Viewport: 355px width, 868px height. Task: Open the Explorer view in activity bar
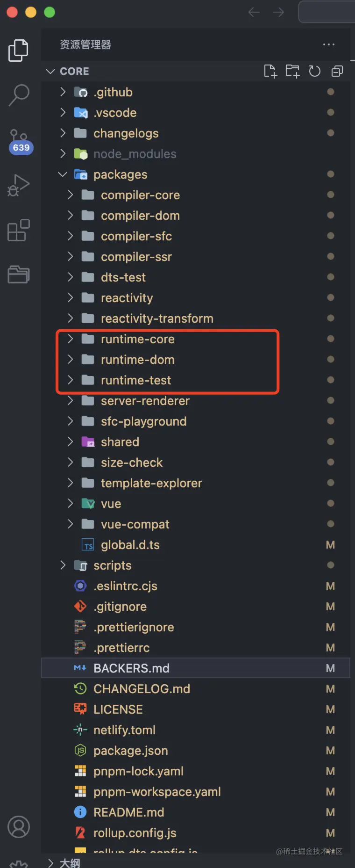click(19, 50)
